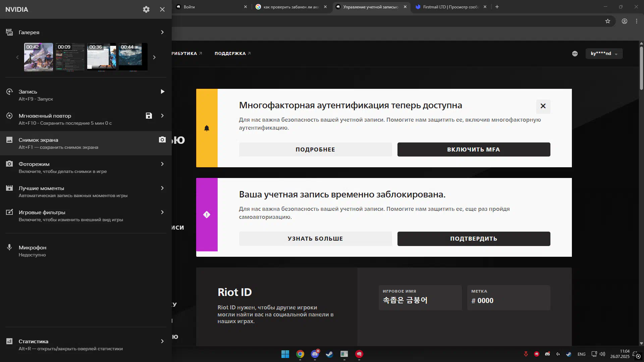Start recording with the Запись play arrow
The width and height of the screenshot is (644, 362).
pos(162,92)
